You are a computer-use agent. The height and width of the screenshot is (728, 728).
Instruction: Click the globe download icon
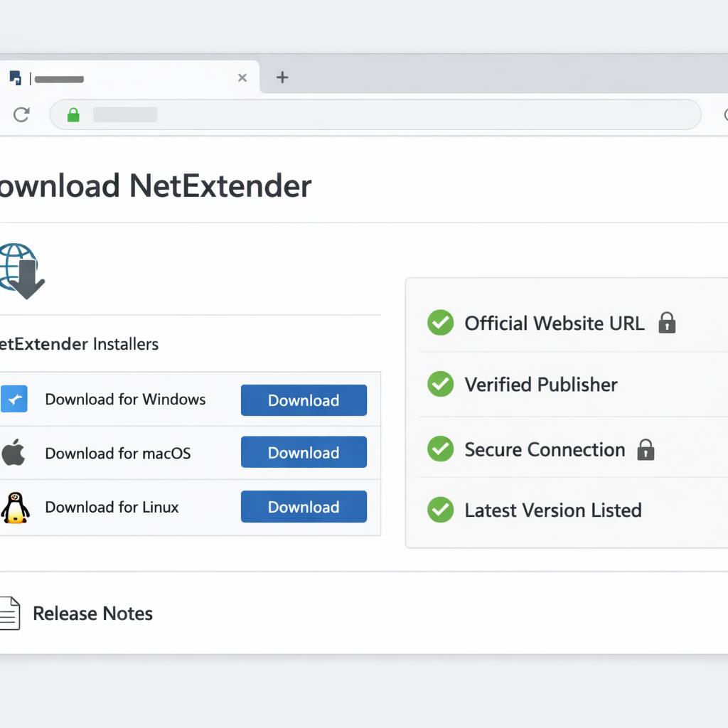click(x=22, y=271)
